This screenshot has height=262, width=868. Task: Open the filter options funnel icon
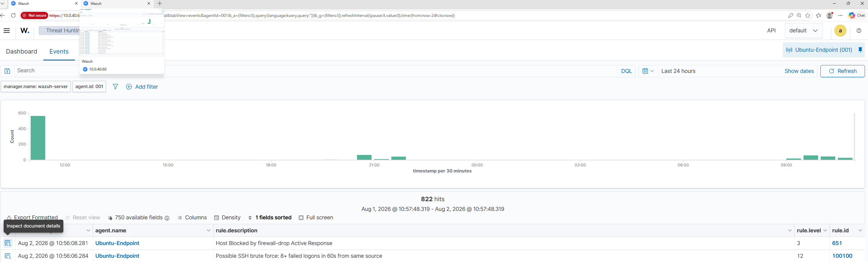pyautogui.click(x=115, y=87)
